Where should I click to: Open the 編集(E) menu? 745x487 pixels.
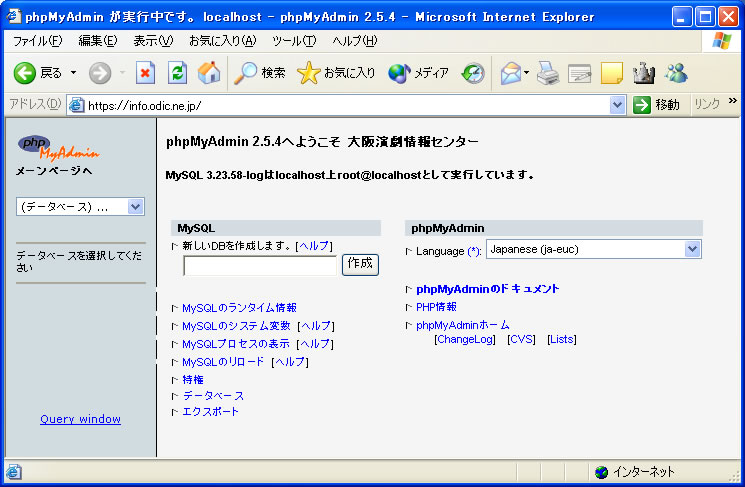(x=97, y=41)
